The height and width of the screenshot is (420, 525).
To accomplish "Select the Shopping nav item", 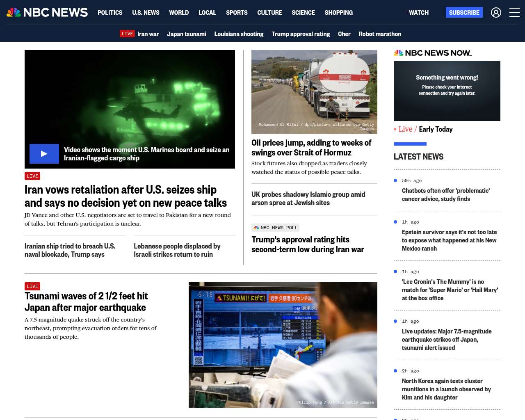I will coord(338,13).
